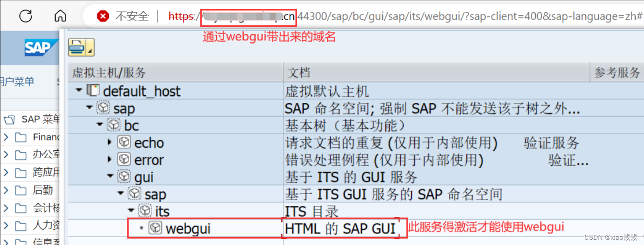644x245 pixels.
Task: Click service node icon beside error
Action: pos(124,159)
